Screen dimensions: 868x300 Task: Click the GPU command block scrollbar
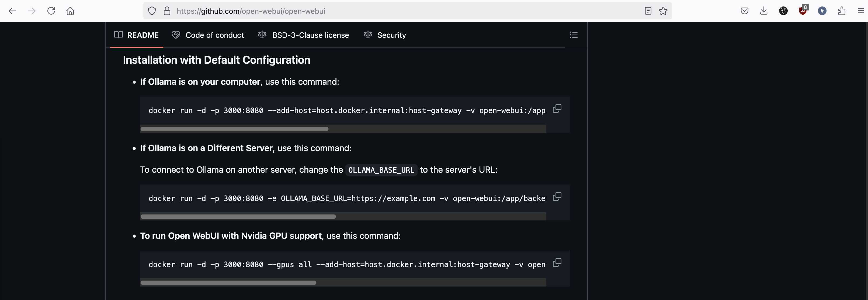click(x=228, y=283)
